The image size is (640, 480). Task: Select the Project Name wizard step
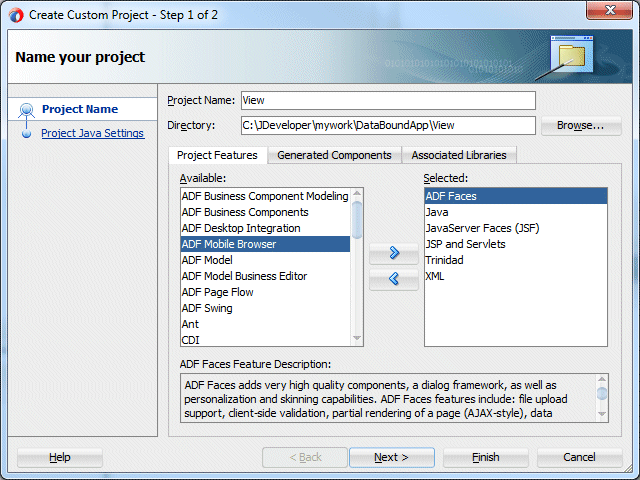tap(80, 109)
